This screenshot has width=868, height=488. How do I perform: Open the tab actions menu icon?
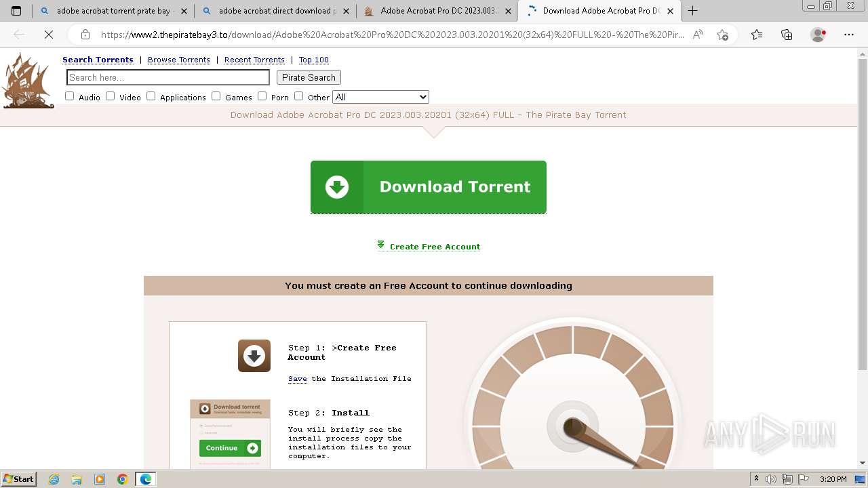tap(16, 11)
